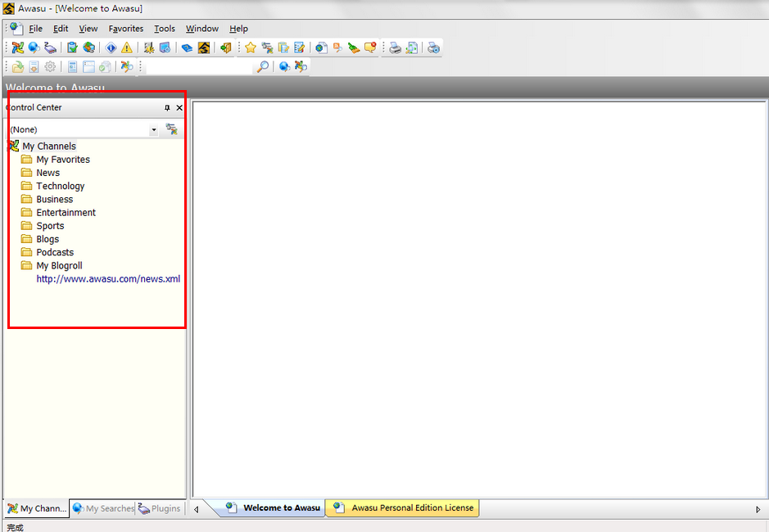
Task: Select the My Channels root node
Action: coord(48,147)
